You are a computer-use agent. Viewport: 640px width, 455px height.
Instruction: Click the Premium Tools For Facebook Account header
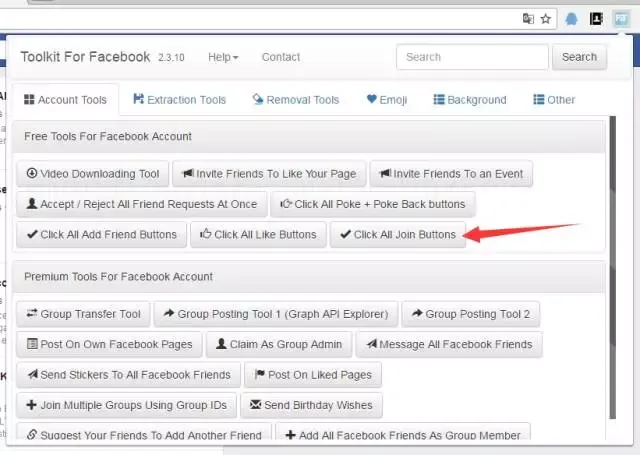pyautogui.click(x=308, y=277)
